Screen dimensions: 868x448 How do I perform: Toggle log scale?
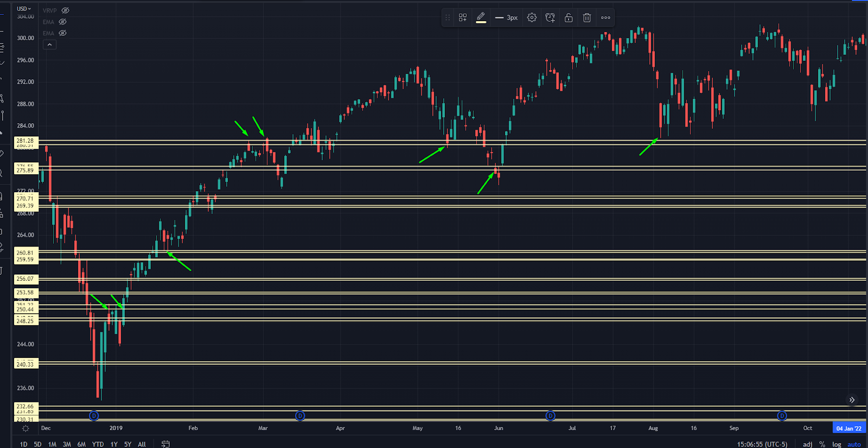point(837,444)
